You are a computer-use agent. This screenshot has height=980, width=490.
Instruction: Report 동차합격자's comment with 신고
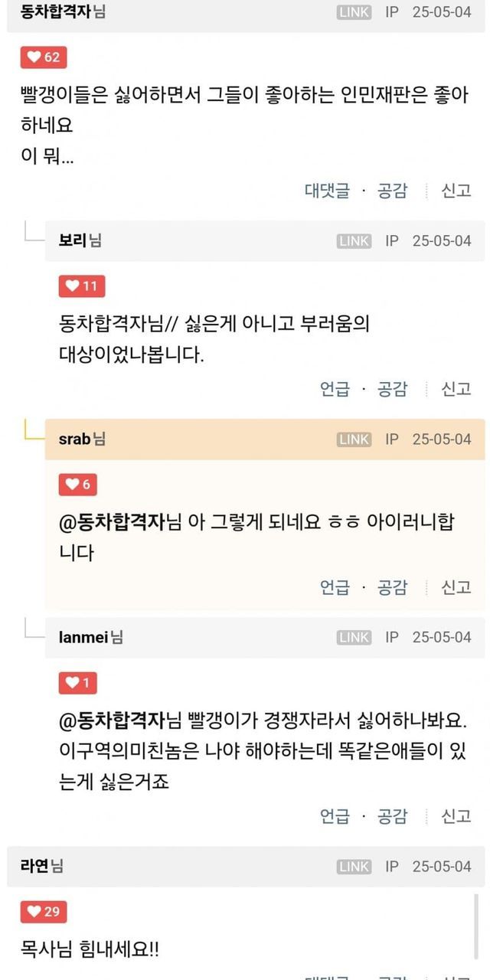coord(456,191)
